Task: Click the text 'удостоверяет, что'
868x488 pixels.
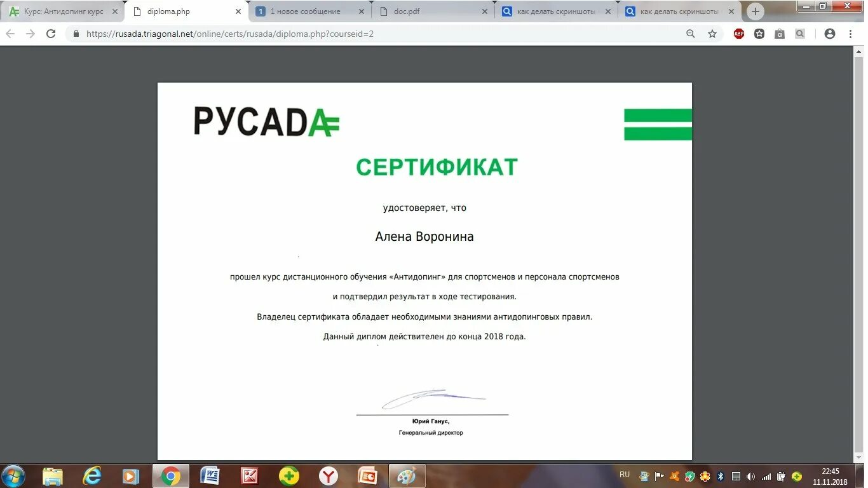Action: tap(424, 208)
